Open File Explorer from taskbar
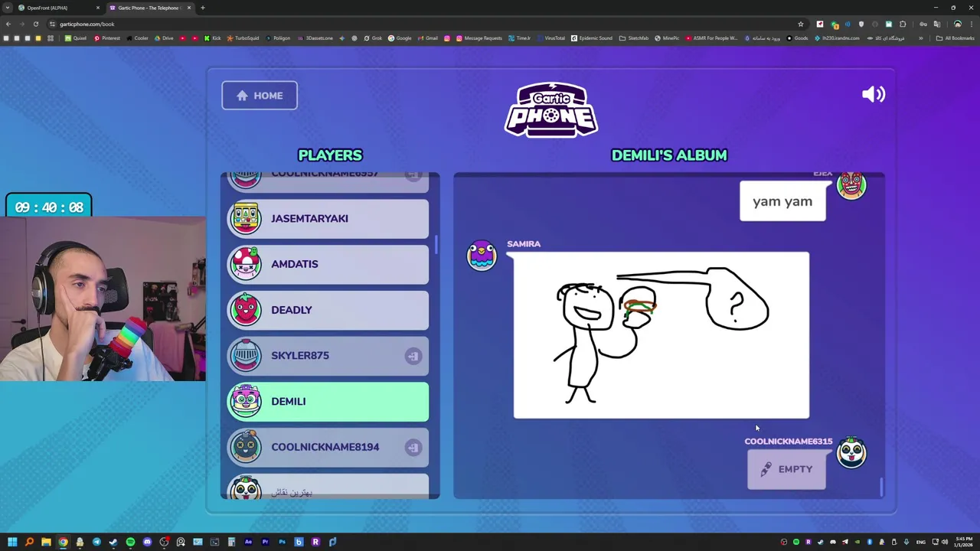Viewport: 980px width, 551px height. pyautogui.click(x=46, y=542)
